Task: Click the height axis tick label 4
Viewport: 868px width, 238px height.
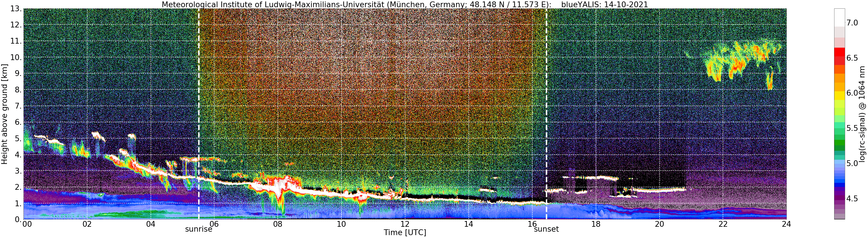Action: pyautogui.click(x=19, y=155)
